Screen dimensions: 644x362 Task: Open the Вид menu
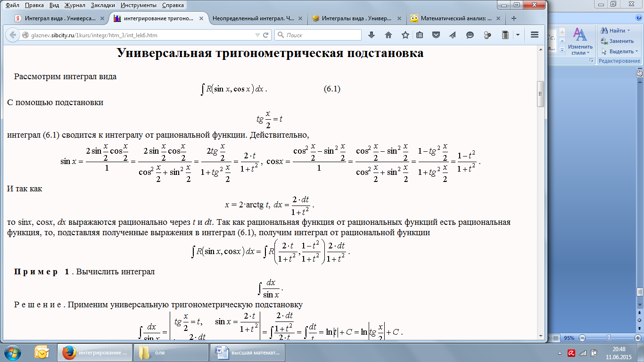click(x=54, y=5)
